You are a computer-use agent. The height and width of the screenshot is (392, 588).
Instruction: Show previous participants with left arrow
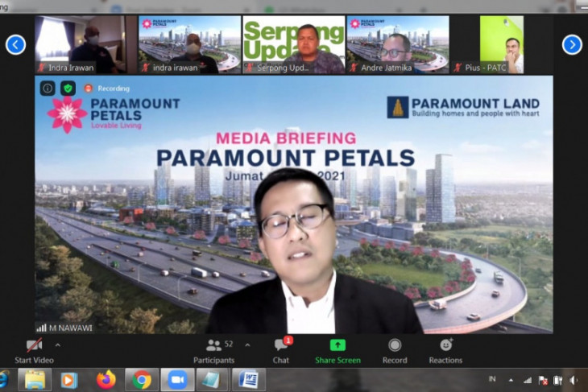pos(16,44)
